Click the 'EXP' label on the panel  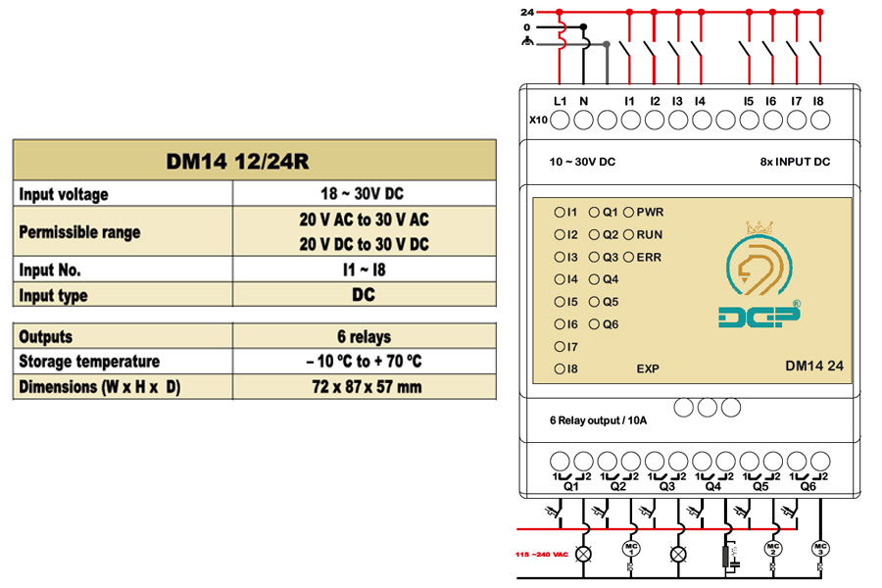648,369
